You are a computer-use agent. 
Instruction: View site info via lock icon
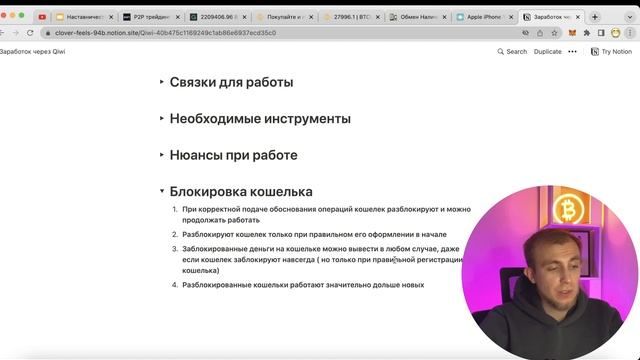point(48,33)
